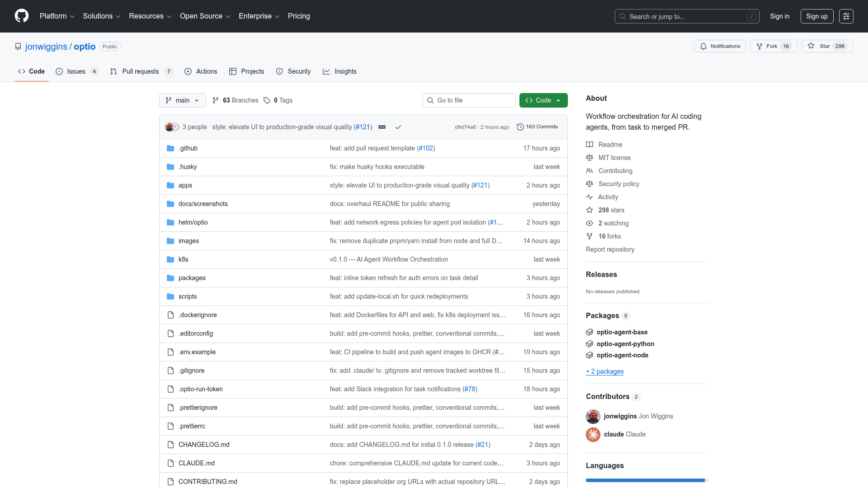Open the 163 Commits history link
Image resolution: width=868 pixels, height=488 pixels.
537,127
